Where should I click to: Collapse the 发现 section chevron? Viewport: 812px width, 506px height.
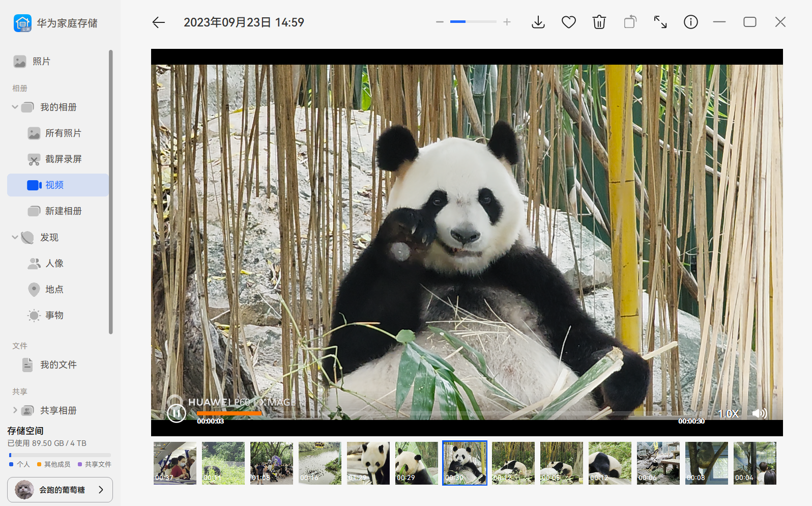(15, 237)
